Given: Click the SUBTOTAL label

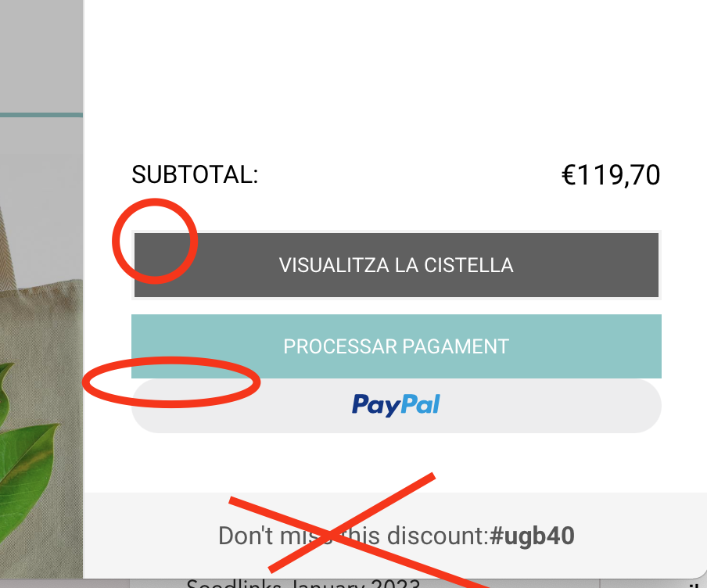Looking at the screenshot, I should pyautogui.click(x=195, y=174).
